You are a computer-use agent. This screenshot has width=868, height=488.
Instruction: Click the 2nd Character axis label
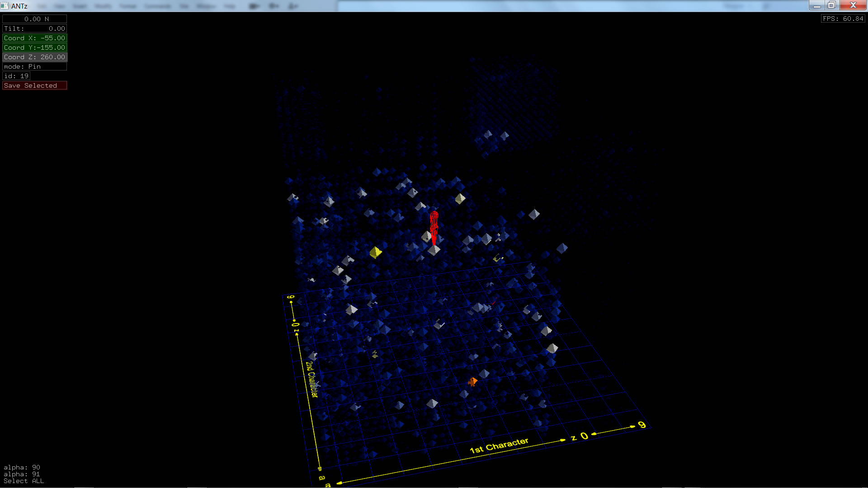pos(312,380)
